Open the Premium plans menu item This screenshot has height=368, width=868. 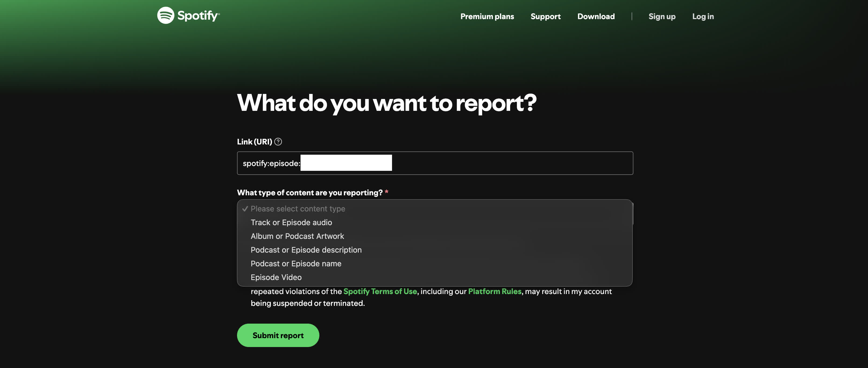click(x=487, y=16)
